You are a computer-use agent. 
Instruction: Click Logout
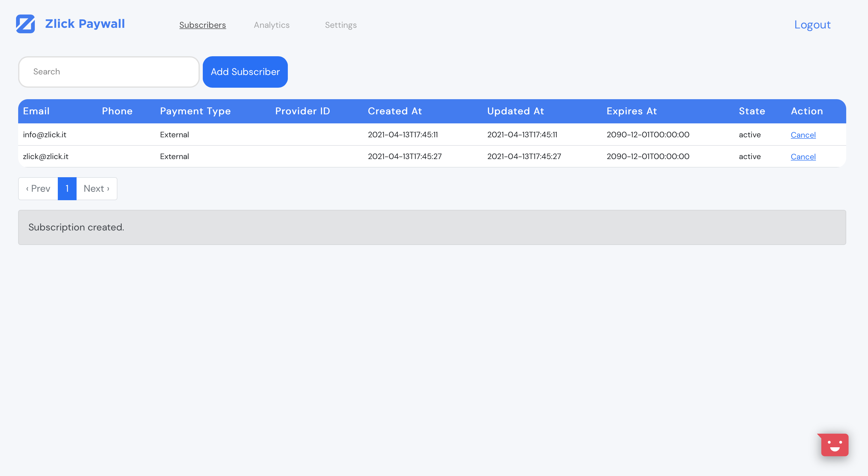pyautogui.click(x=812, y=24)
